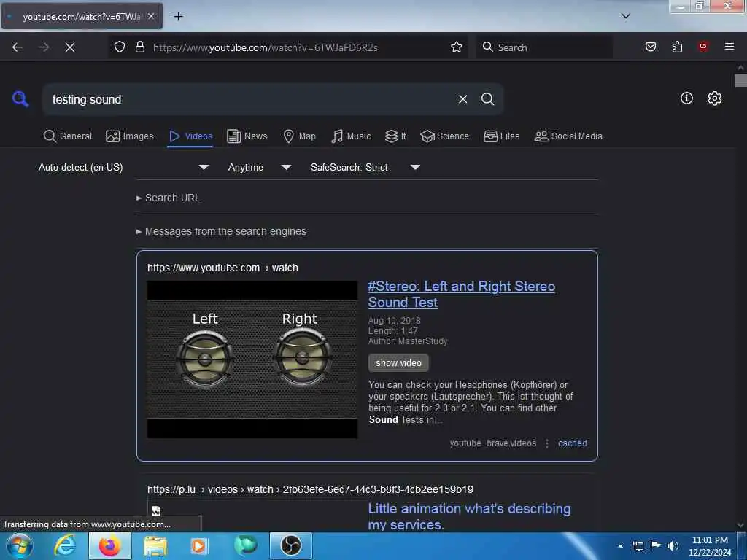Submit search with magnifier button
This screenshot has width=747, height=560.
click(487, 99)
